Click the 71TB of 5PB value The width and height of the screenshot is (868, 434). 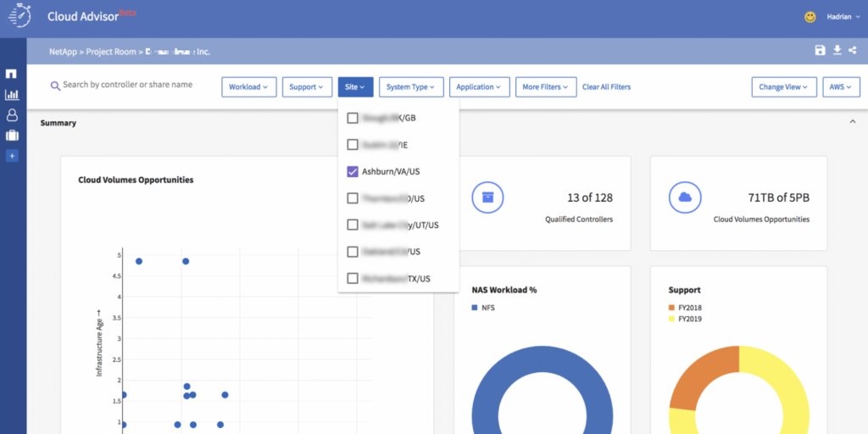point(778,198)
